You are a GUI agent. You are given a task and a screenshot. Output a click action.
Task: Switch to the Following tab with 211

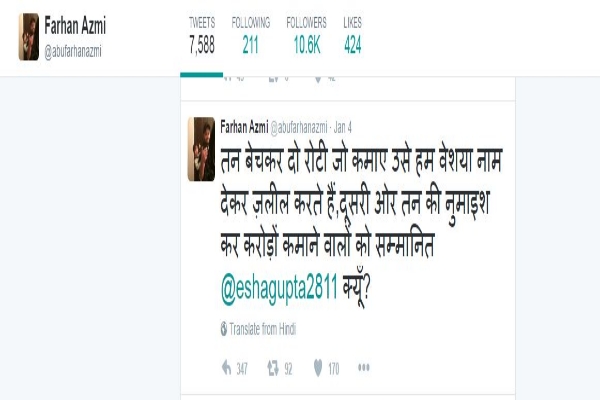[x=251, y=36]
